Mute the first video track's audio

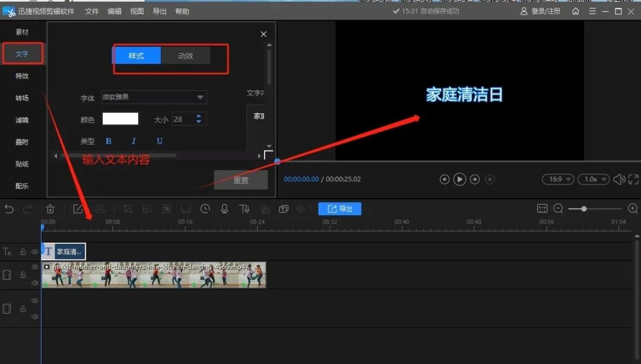click(35, 283)
